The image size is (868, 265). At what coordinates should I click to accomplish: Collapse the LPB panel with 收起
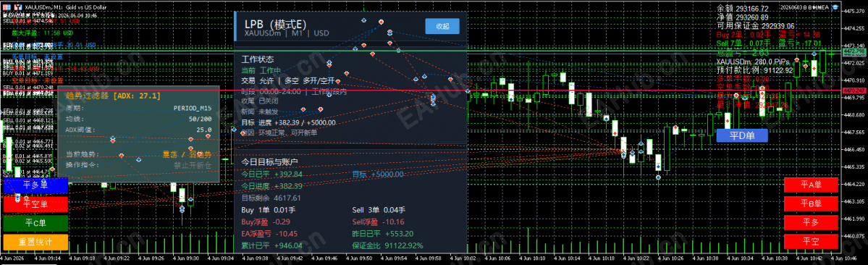pyautogui.click(x=442, y=26)
